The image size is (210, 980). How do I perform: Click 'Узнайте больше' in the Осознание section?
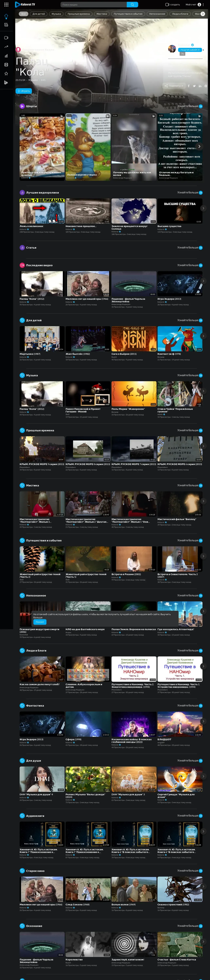click(x=190, y=926)
